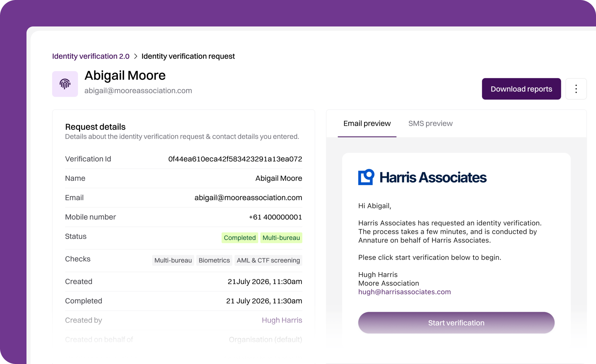Go back to Identity verification 2.0 breadcrumb

click(91, 56)
